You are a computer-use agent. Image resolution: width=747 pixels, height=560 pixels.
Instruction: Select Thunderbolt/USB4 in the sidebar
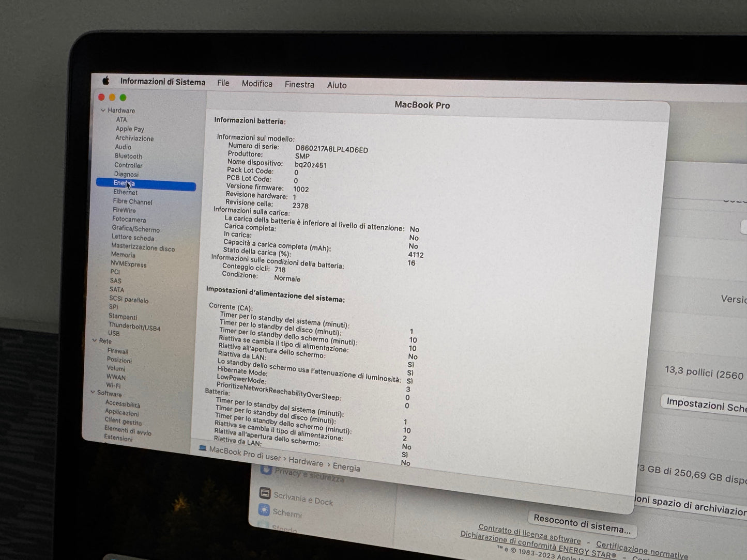click(134, 326)
